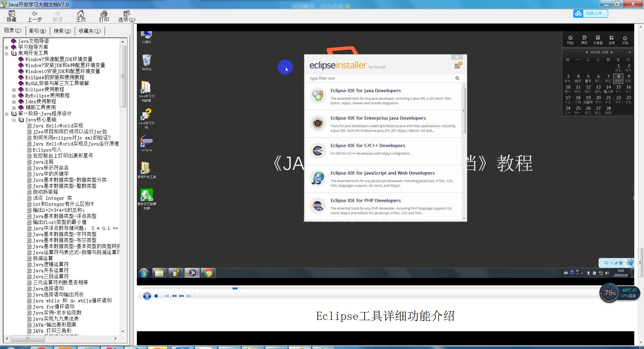Click the 隐藏 (Hide) toolbar icon
644x349 pixels.
click(11, 16)
